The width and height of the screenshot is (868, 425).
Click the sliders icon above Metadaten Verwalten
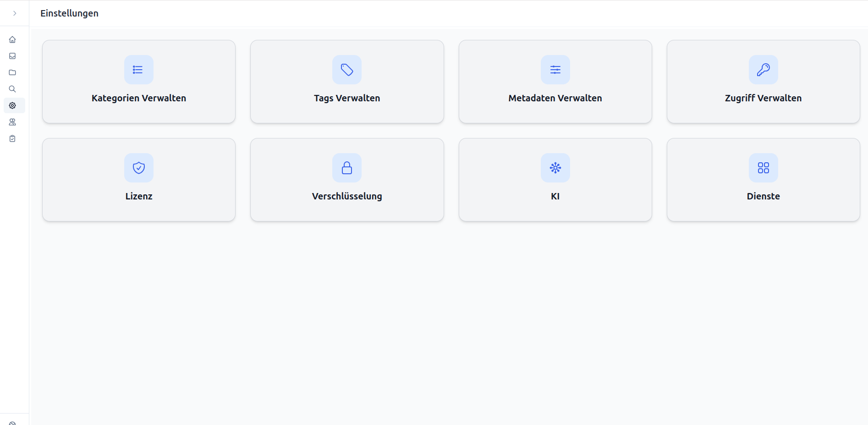pos(555,70)
